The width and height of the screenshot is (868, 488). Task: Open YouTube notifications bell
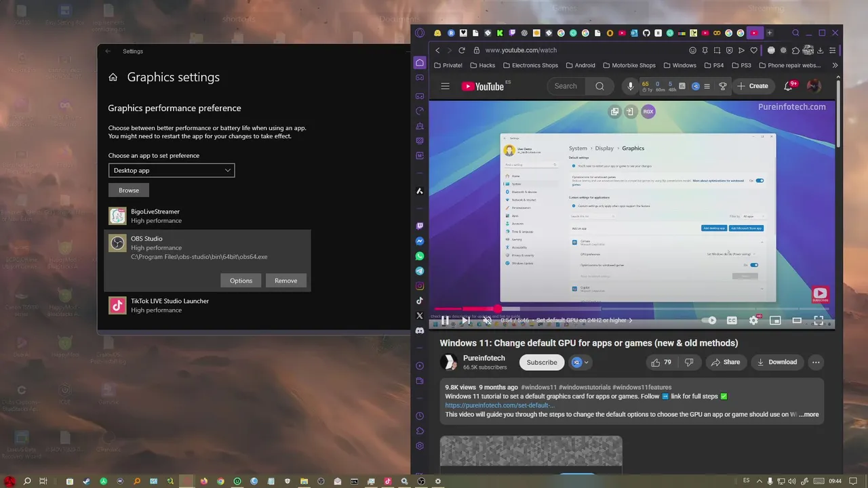point(788,86)
